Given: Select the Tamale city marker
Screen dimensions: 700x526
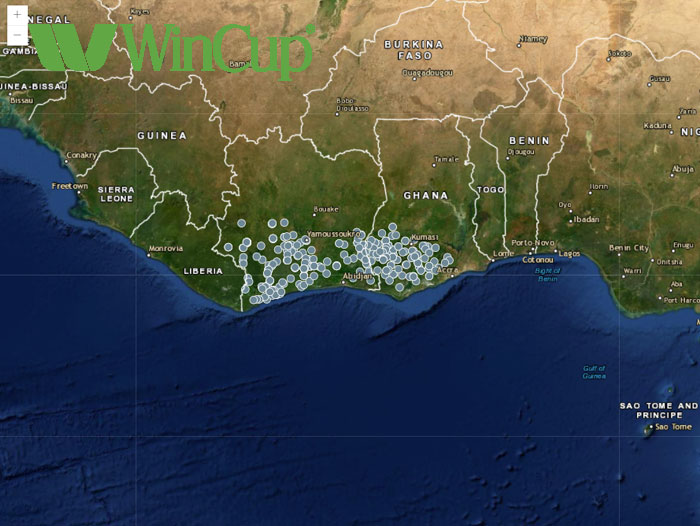Looking at the screenshot, I should point(433,164).
